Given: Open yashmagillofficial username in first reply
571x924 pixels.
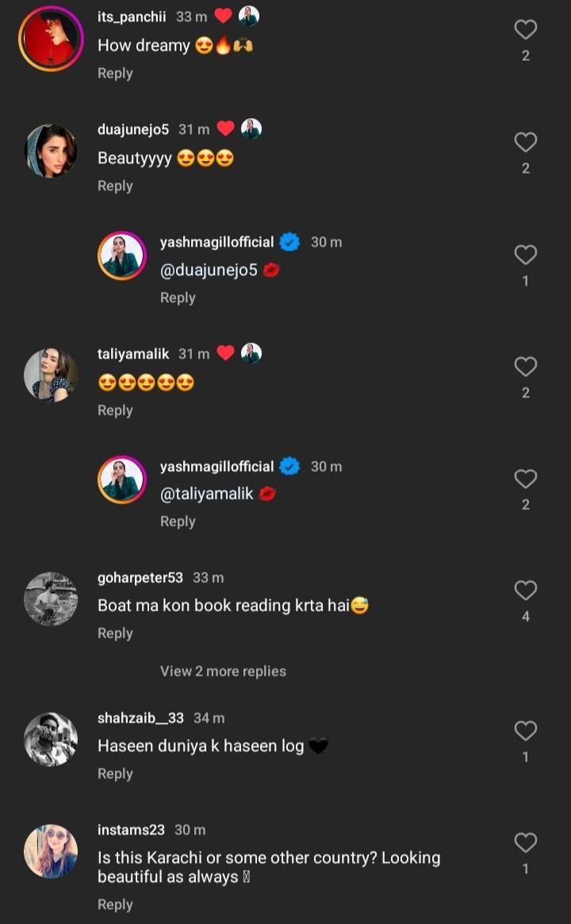Looking at the screenshot, I should coord(217,242).
